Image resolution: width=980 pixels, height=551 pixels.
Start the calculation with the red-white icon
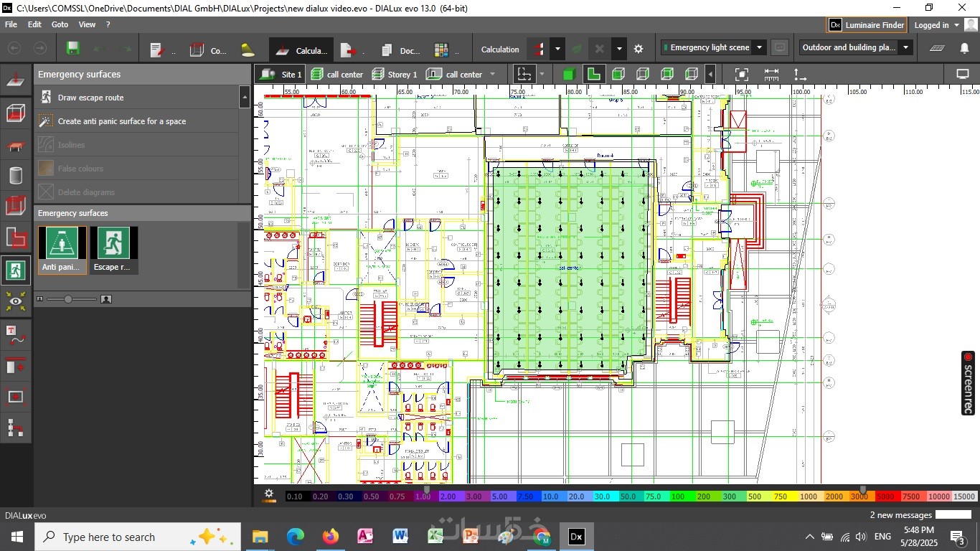[x=538, y=49]
